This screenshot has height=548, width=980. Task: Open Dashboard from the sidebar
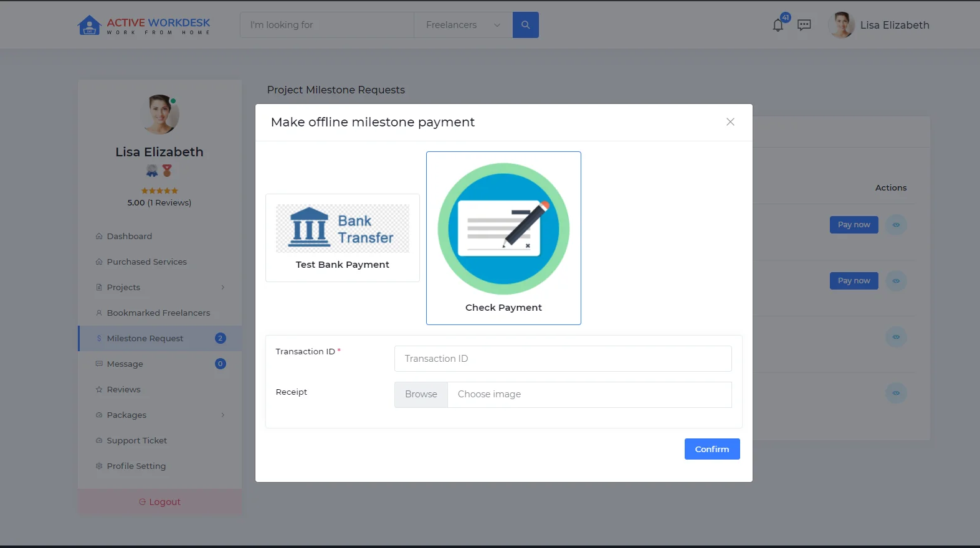pos(129,236)
